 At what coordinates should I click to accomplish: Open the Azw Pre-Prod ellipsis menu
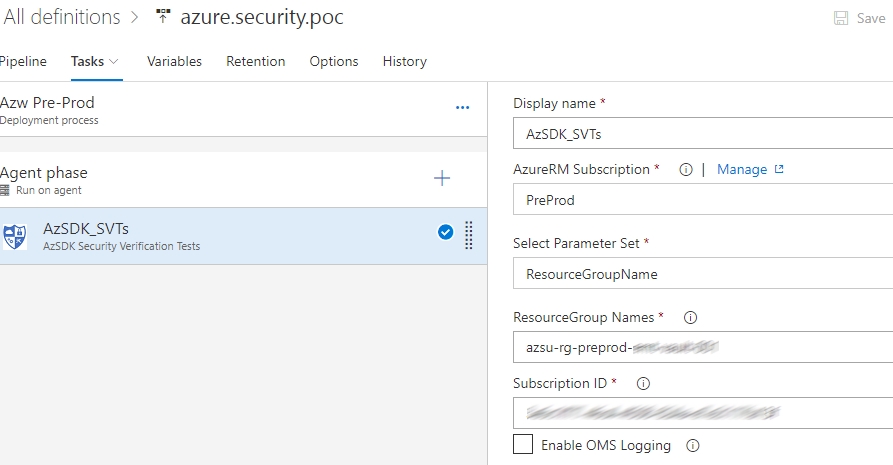pyautogui.click(x=462, y=107)
